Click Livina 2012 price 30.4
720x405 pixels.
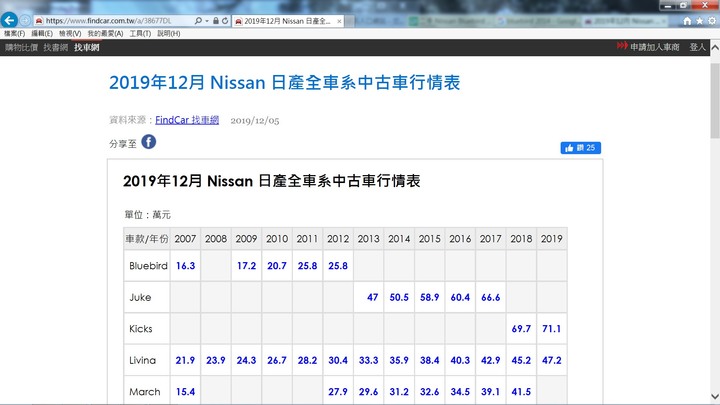338,360
